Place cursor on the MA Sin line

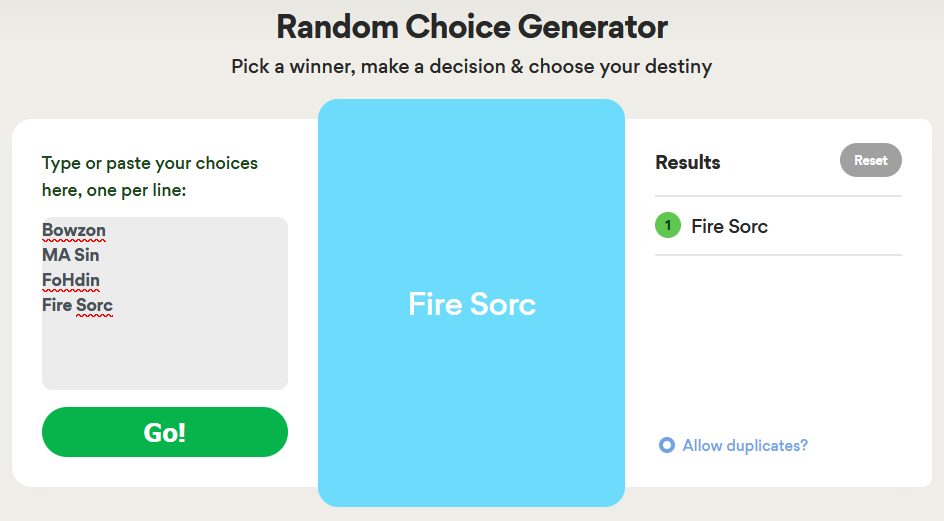coord(70,255)
